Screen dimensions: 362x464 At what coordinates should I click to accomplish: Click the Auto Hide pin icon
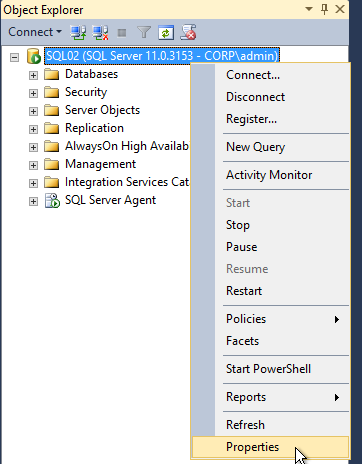click(324, 9)
